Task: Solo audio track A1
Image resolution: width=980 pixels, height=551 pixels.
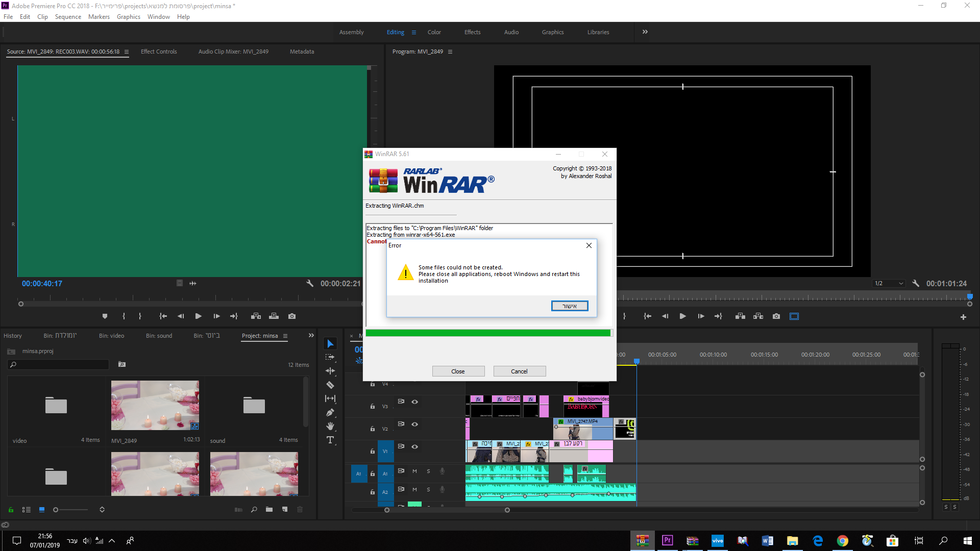Action: (x=428, y=471)
